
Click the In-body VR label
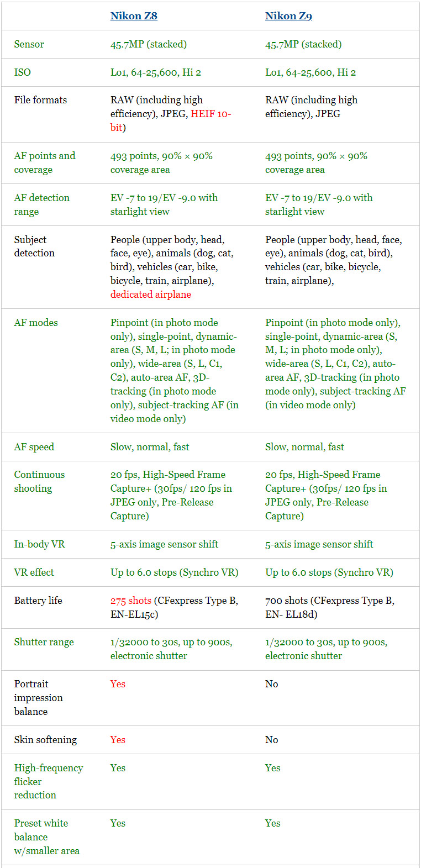click(x=40, y=544)
